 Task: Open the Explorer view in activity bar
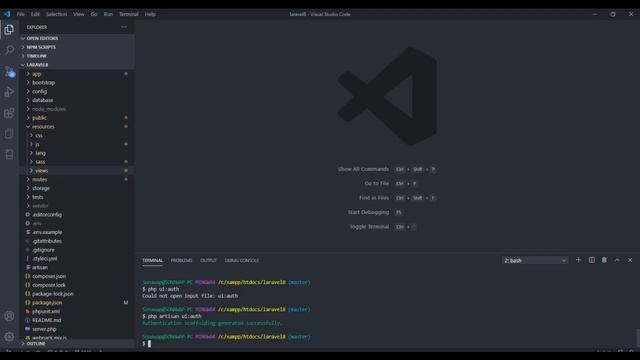click(9, 29)
